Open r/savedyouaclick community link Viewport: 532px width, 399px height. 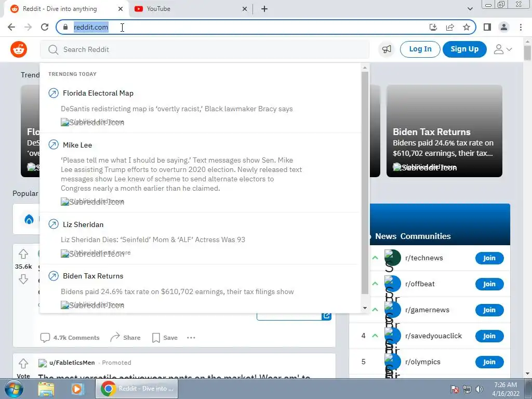pos(434,336)
